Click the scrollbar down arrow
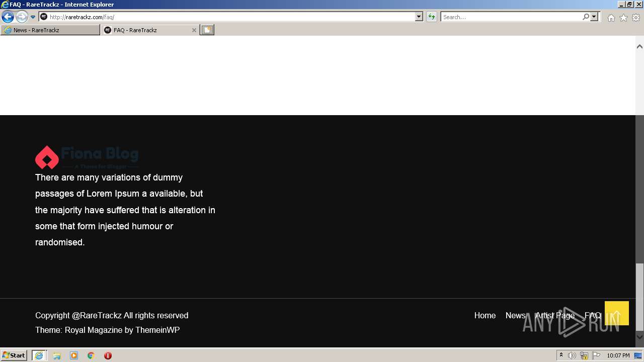The image size is (644, 362). (639, 337)
